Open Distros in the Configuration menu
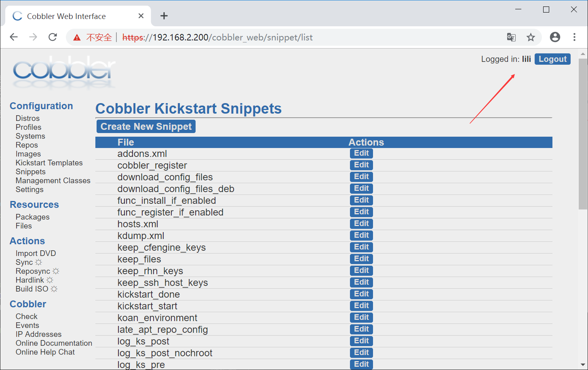The width and height of the screenshot is (588, 370). coord(27,118)
